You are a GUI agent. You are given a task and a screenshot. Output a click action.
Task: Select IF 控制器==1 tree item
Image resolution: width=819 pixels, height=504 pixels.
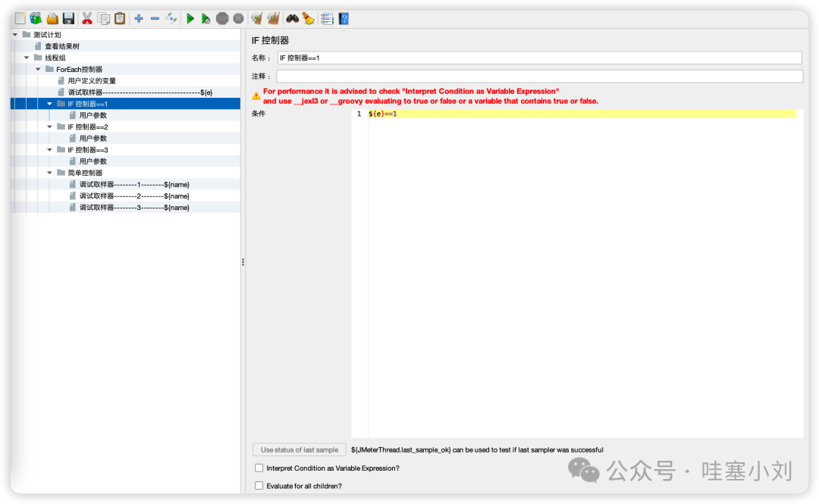pyautogui.click(x=88, y=103)
